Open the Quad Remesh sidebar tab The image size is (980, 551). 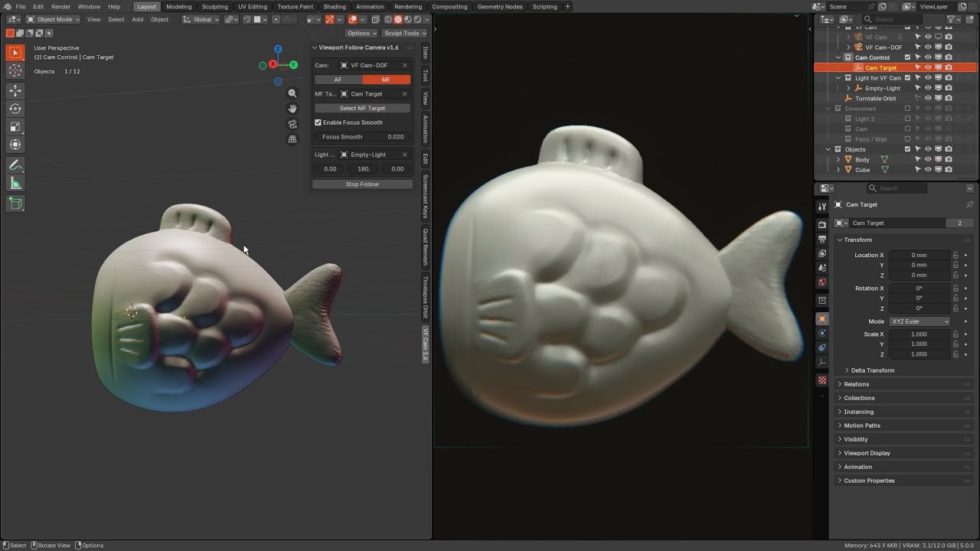[x=426, y=246]
